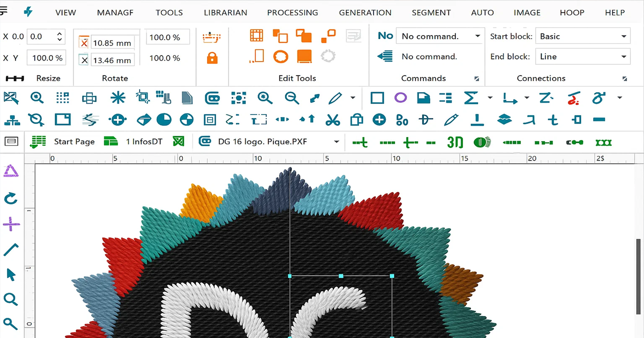The image size is (644, 338).
Task: Open the 1 InfosDT view
Action: pyautogui.click(x=144, y=142)
